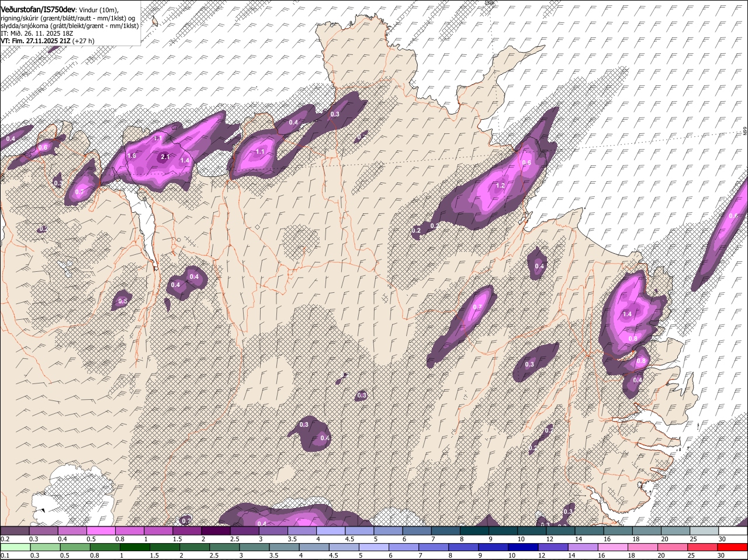
Task: Pick the 0.3–0.4 purple swatch in the upper scale
Action: [x=43, y=531]
